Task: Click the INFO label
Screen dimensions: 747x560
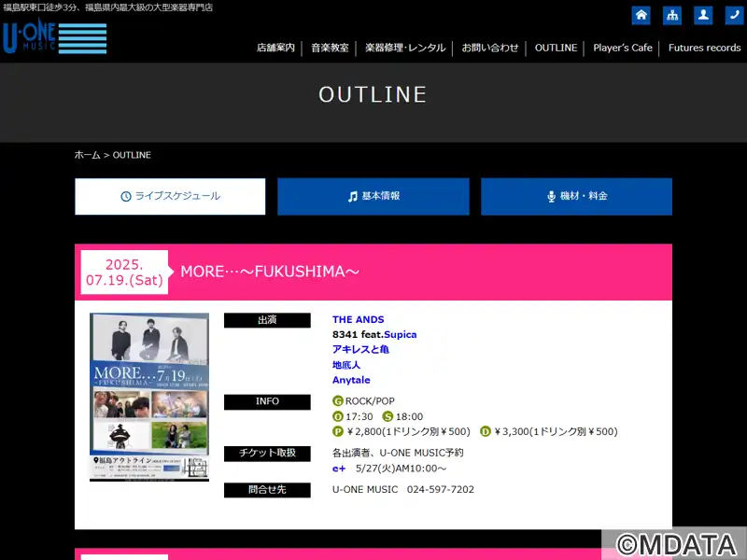Action: [267, 402]
